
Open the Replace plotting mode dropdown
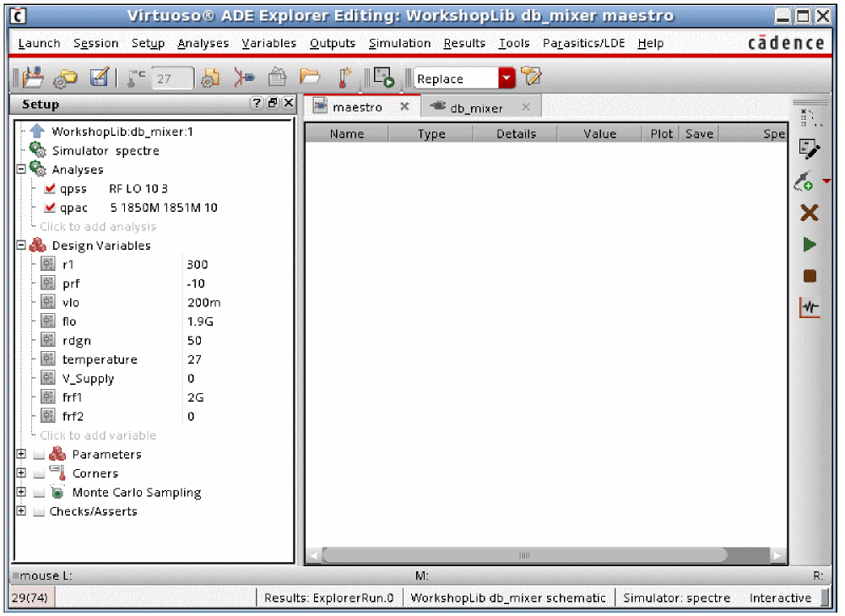click(506, 78)
